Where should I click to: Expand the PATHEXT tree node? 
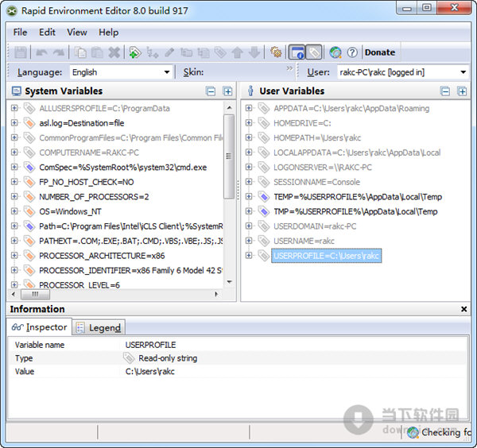[x=14, y=241]
